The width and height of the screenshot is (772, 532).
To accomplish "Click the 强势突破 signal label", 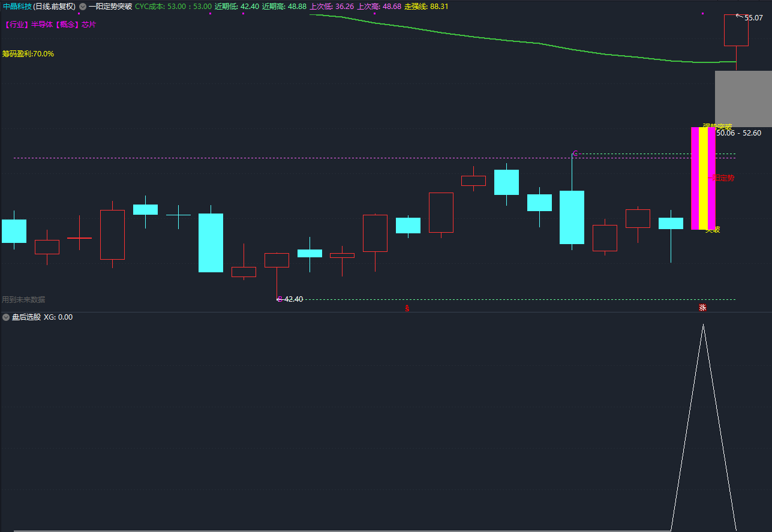I will pos(717,127).
